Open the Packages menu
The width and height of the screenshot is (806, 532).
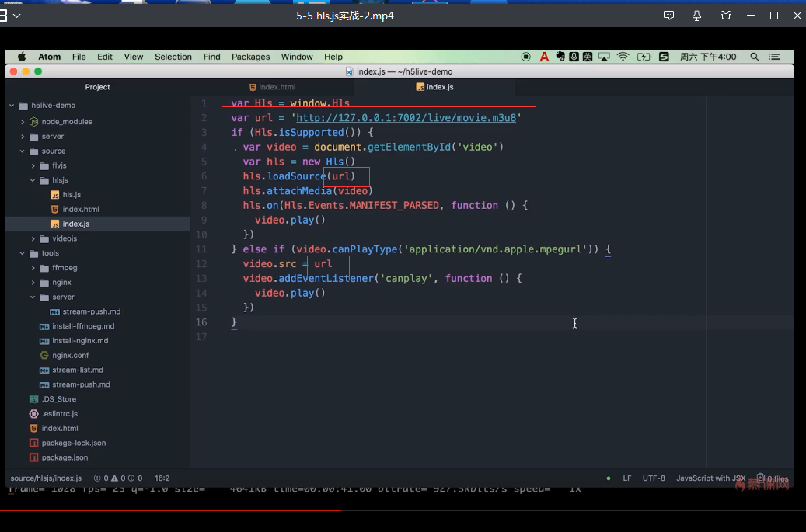point(250,56)
